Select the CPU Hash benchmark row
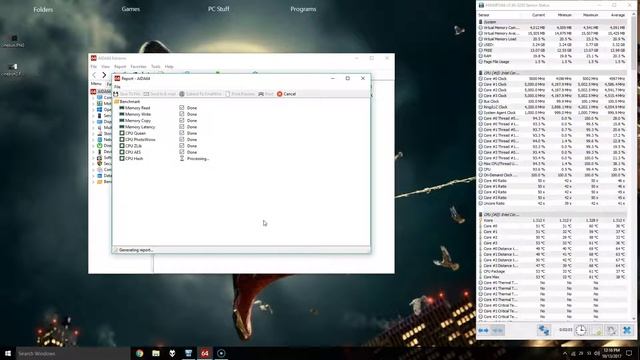640x360 pixels. coord(131,158)
